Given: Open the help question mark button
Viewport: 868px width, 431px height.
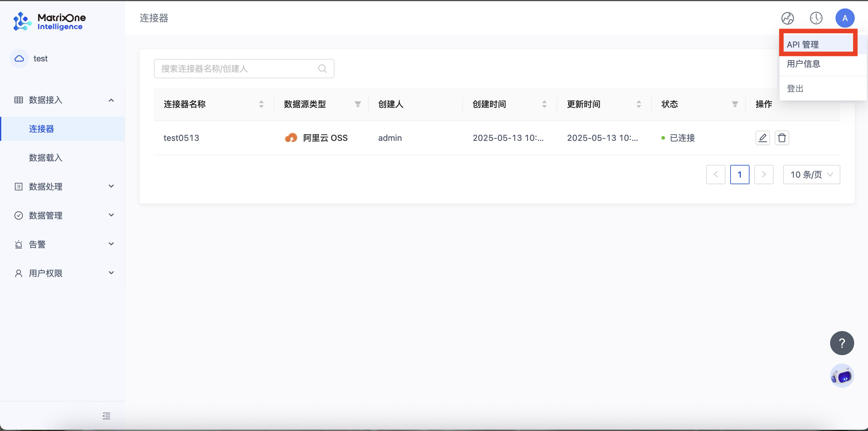Looking at the screenshot, I should (x=842, y=343).
